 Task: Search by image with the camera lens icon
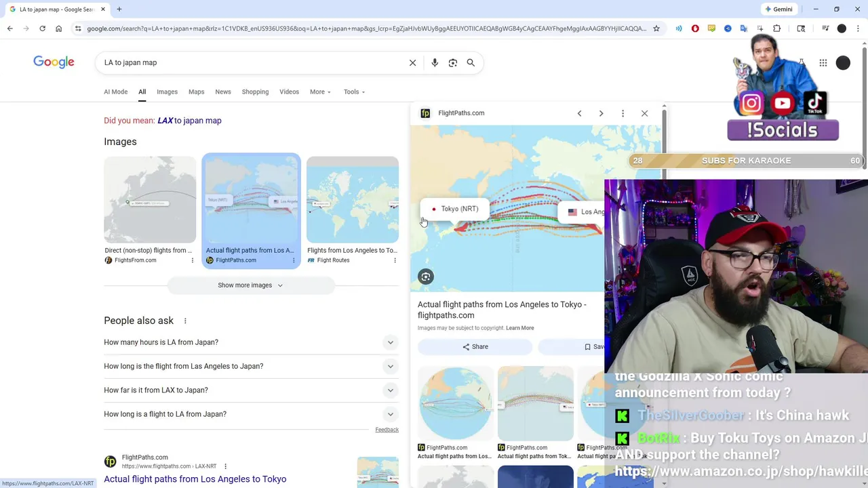click(452, 62)
